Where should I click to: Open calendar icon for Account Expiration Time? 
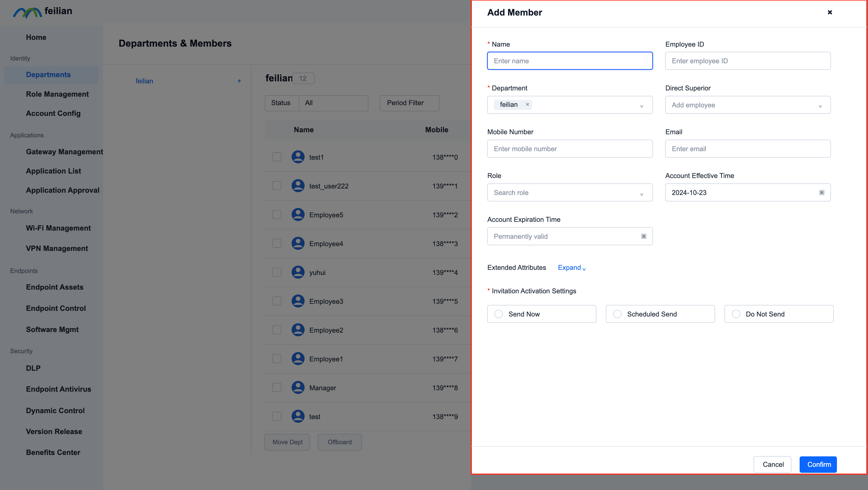point(644,236)
